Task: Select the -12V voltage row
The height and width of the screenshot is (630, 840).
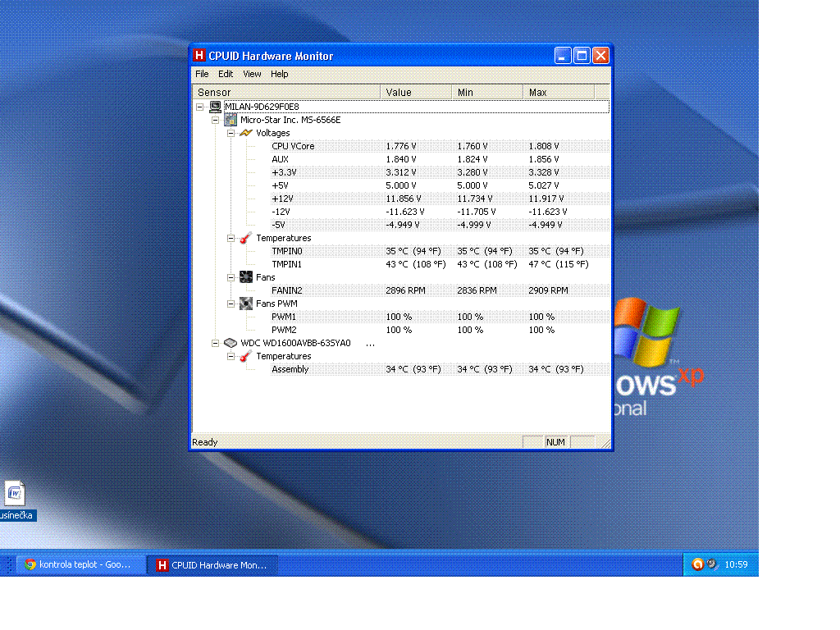Action: [x=440, y=212]
